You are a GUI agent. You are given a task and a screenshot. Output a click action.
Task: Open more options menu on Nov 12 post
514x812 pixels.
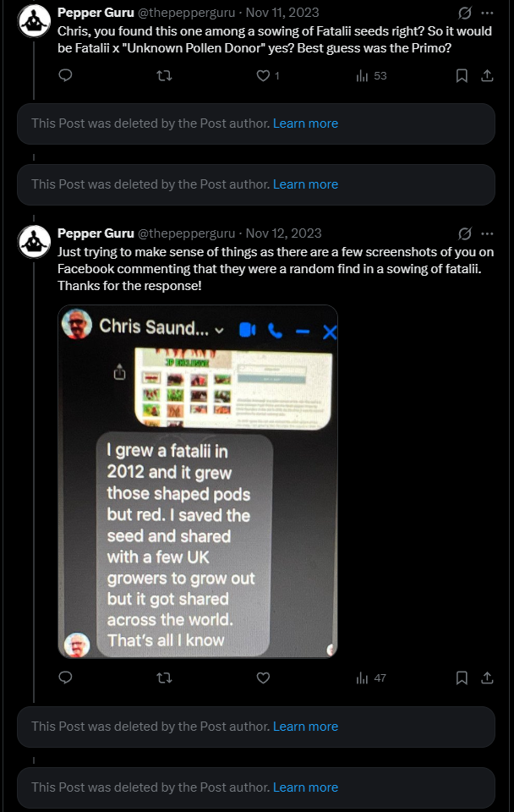pos(487,233)
